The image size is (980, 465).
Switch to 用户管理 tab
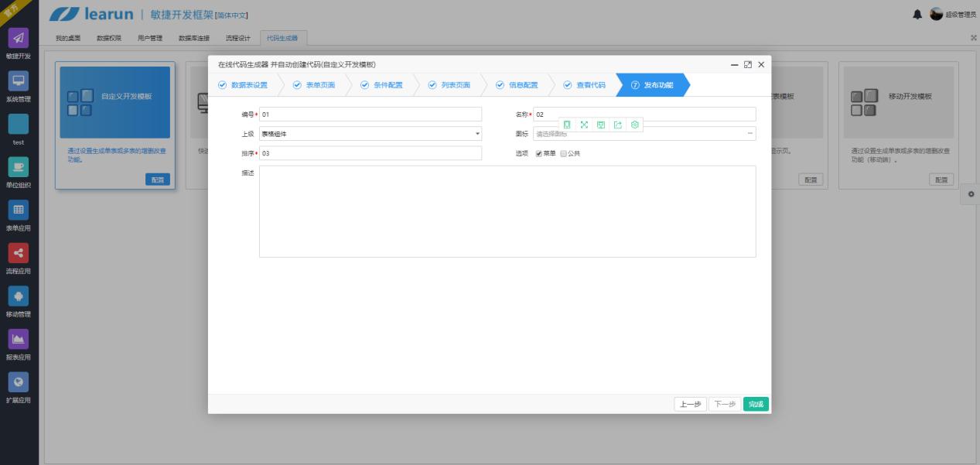tap(150, 38)
